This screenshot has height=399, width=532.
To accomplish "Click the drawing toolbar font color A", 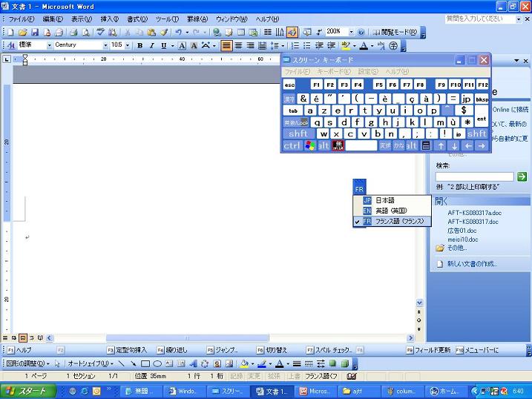I will 279,363.
